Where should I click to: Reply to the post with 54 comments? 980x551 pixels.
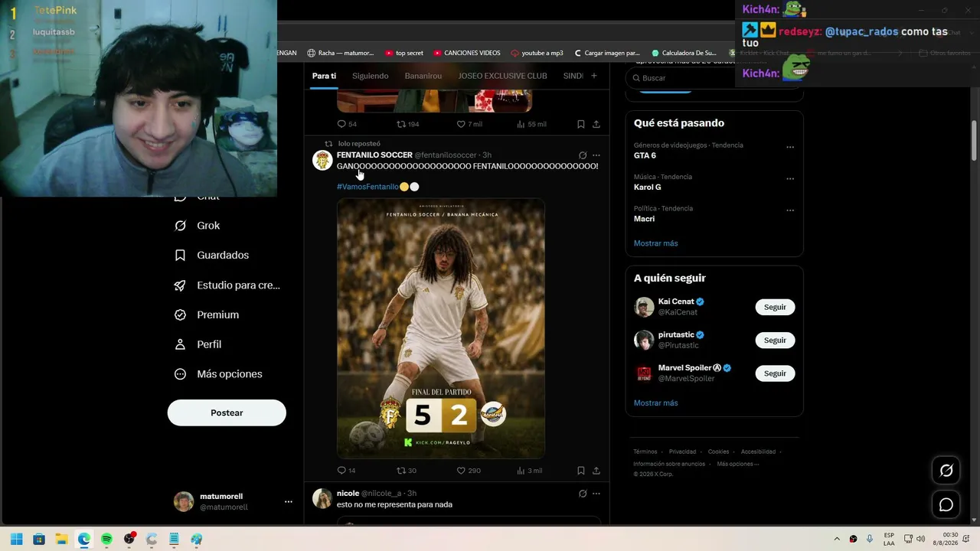347,124
